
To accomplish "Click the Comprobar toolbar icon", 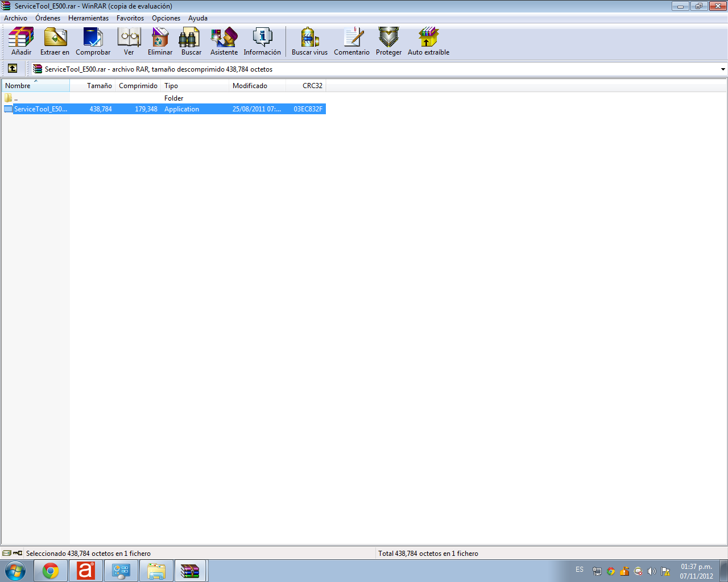I will [93, 41].
